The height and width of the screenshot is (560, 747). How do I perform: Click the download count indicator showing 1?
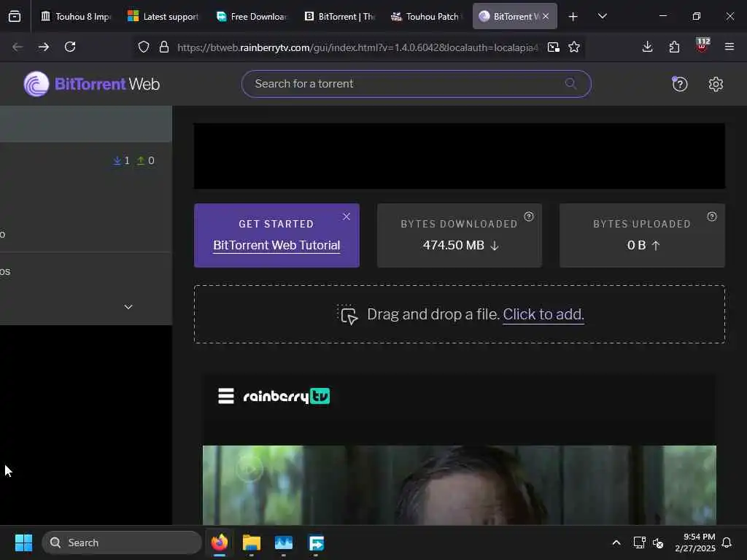121,160
